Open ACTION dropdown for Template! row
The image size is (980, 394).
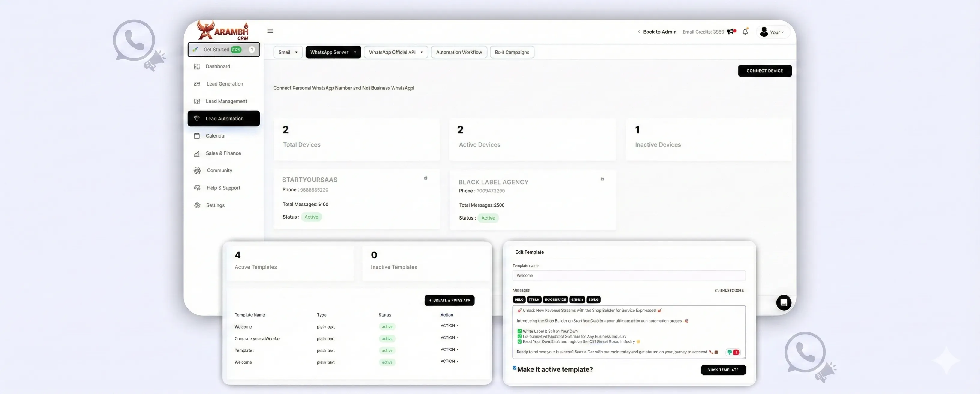tap(449, 350)
